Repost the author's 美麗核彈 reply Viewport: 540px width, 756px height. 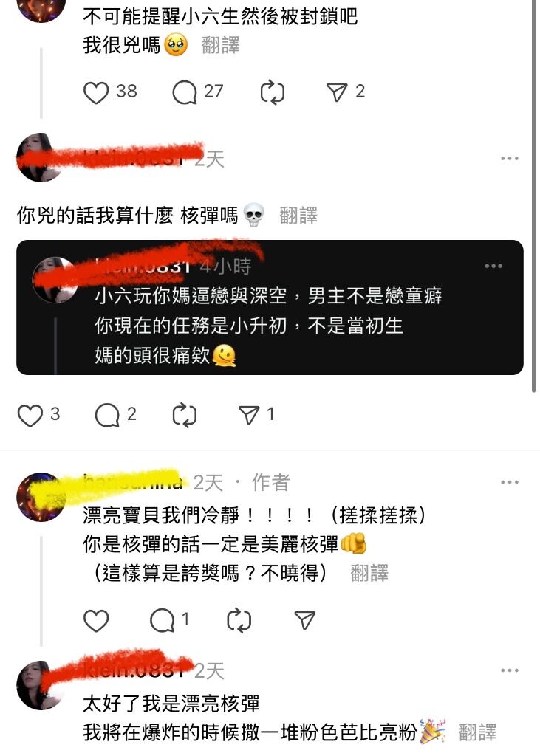(239, 620)
